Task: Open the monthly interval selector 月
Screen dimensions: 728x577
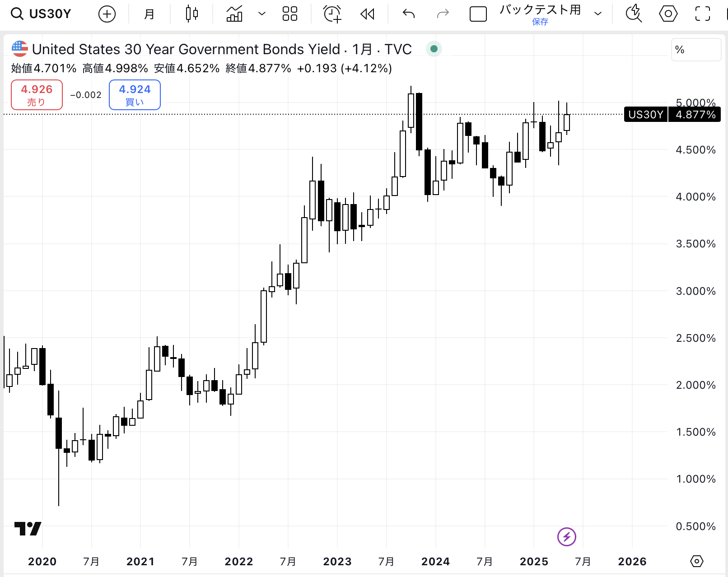Action: (x=149, y=14)
